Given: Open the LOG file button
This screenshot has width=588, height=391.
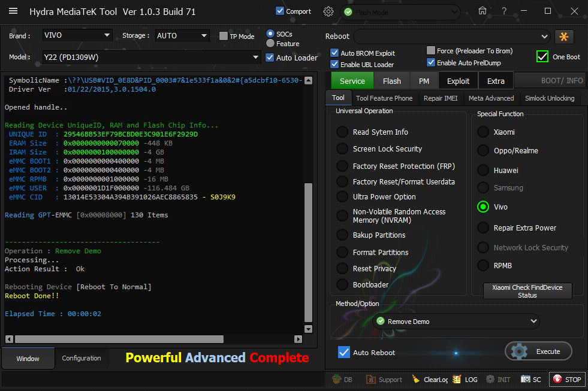Looking at the screenshot, I should point(465,380).
